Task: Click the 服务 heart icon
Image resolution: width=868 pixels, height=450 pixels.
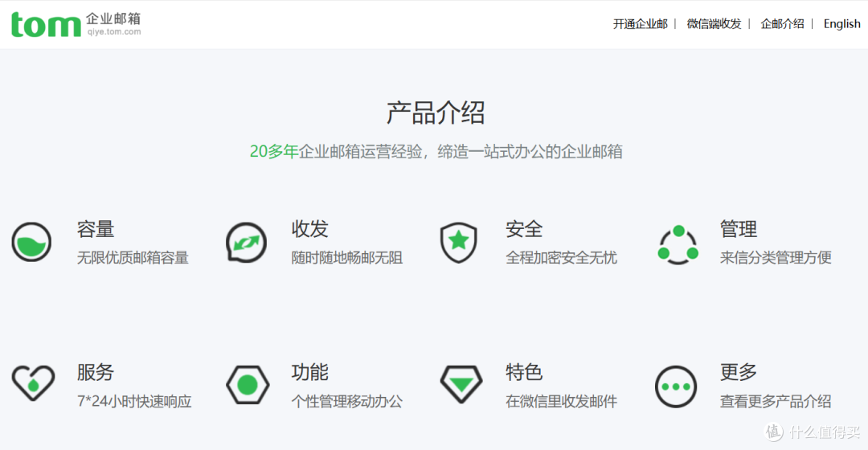Action: [33, 383]
